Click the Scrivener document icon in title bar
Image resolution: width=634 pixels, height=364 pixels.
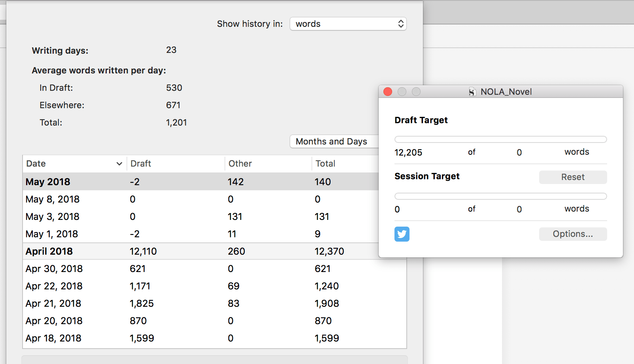click(x=472, y=92)
